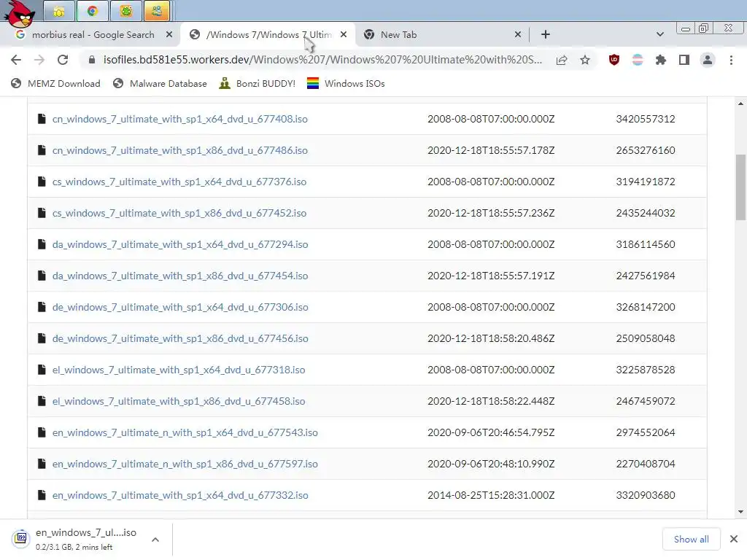
Task: Open the MEMZ Download bookmark
Action: pyautogui.click(x=55, y=84)
